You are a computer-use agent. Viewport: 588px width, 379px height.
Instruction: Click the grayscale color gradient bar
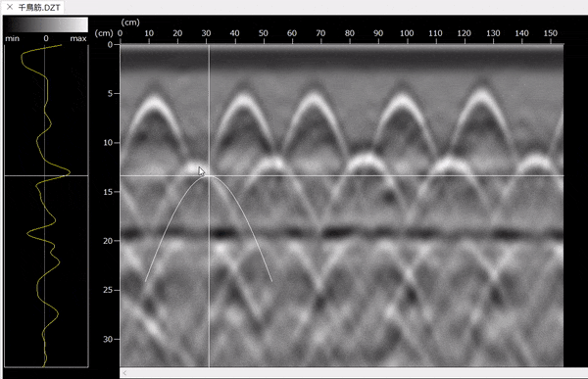[x=46, y=24]
